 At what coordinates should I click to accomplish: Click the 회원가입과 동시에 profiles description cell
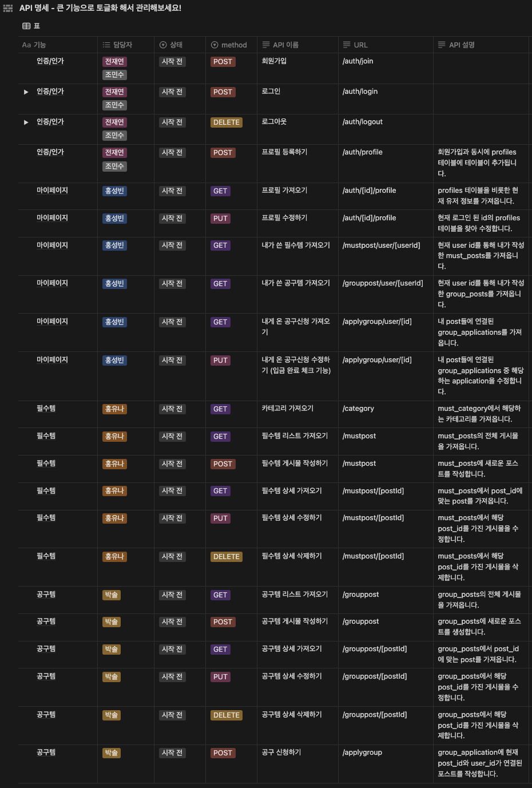pos(482,163)
